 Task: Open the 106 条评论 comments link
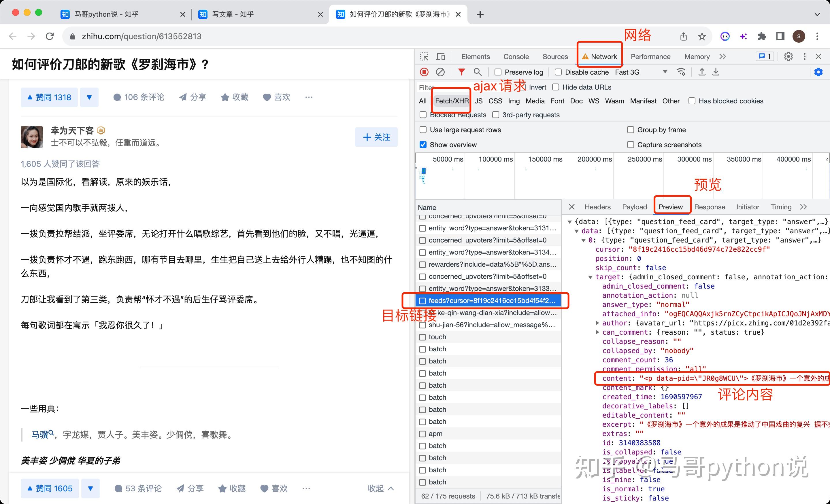139,97
